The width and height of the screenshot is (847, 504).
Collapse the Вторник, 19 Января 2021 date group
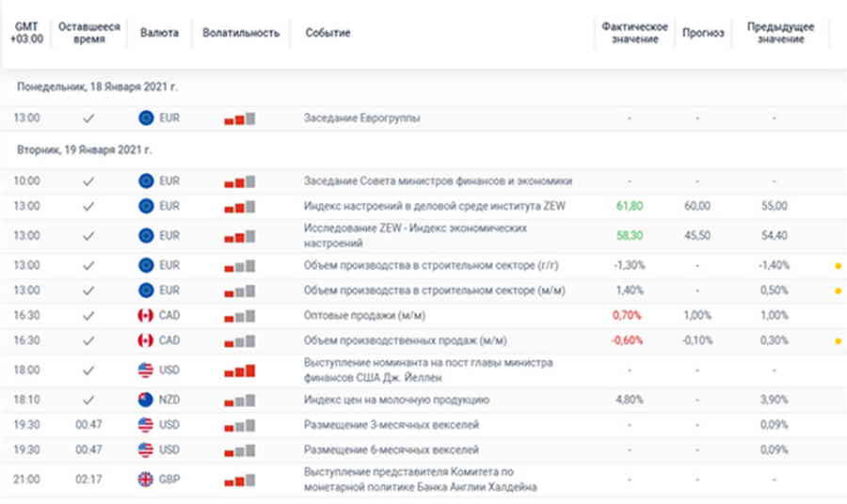click(x=84, y=149)
